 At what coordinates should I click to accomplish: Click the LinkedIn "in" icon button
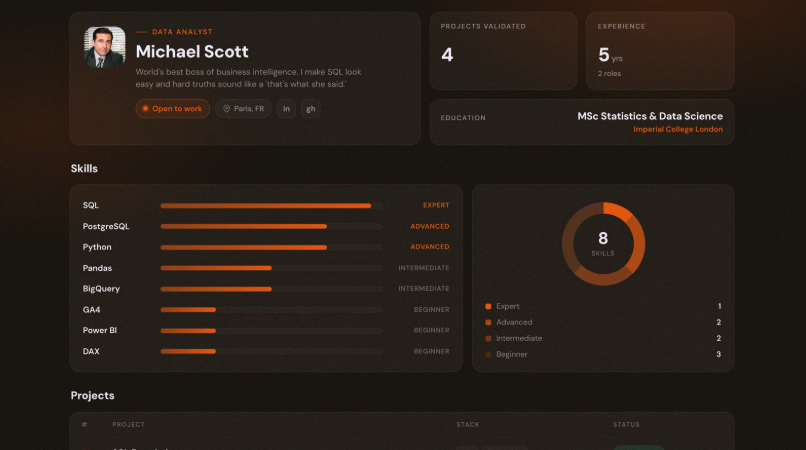click(x=286, y=109)
